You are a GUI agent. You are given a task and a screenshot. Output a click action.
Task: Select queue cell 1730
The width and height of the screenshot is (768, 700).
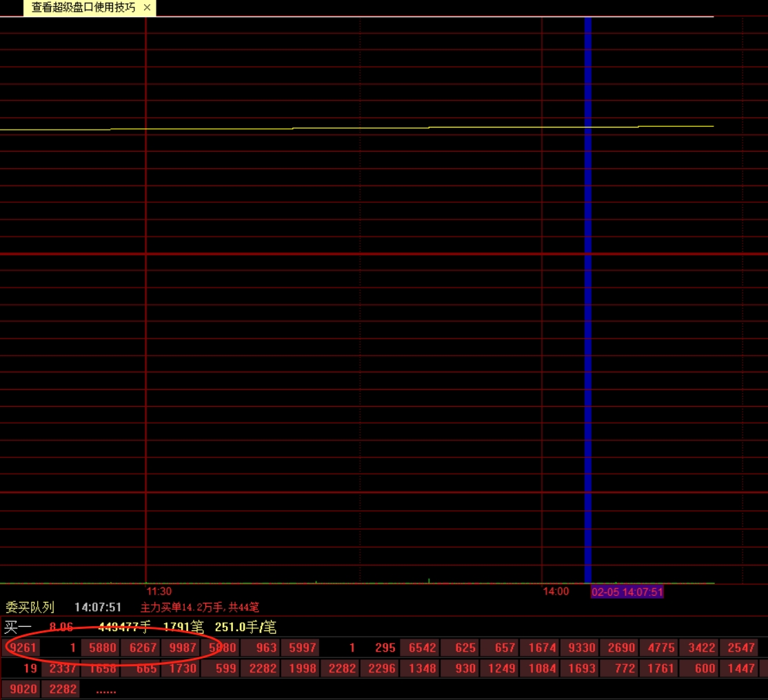point(181,668)
